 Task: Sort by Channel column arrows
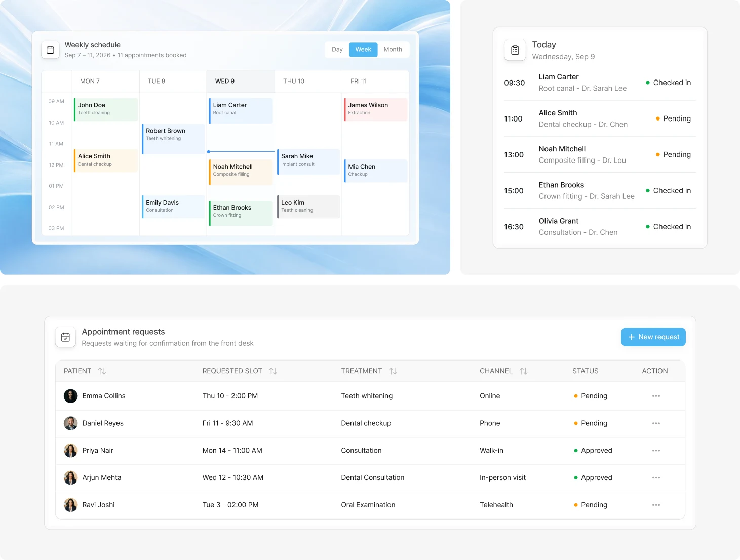tap(524, 371)
